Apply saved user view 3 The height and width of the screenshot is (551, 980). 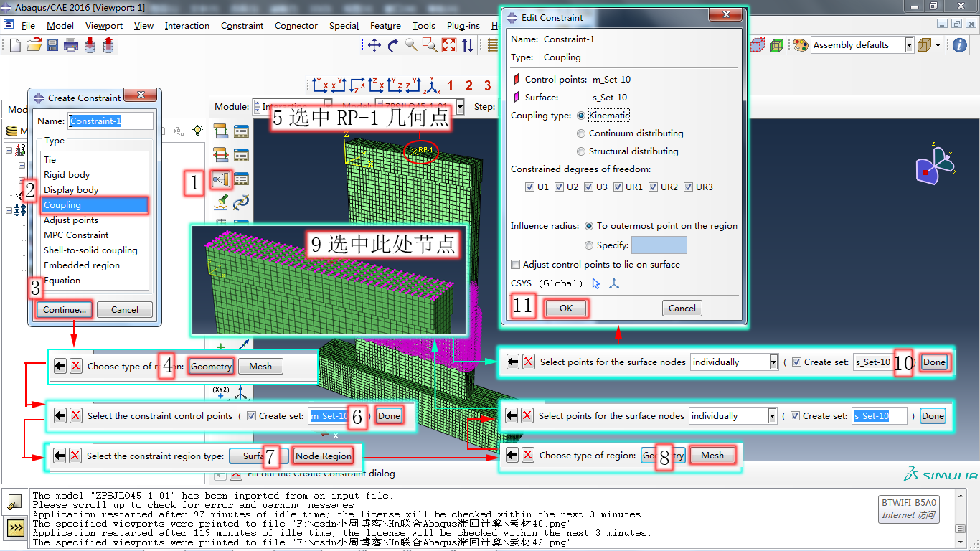(x=487, y=85)
